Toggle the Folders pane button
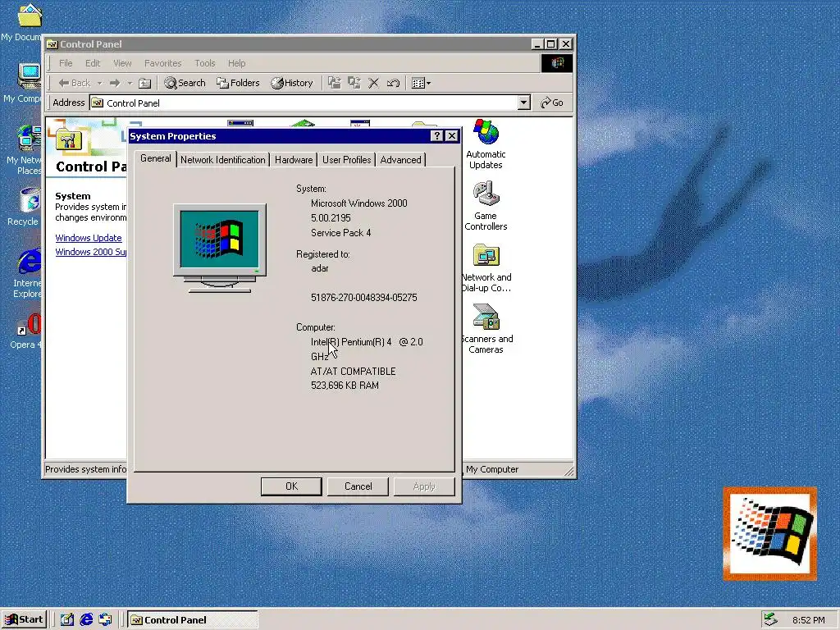This screenshot has width=840, height=630. (238, 83)
